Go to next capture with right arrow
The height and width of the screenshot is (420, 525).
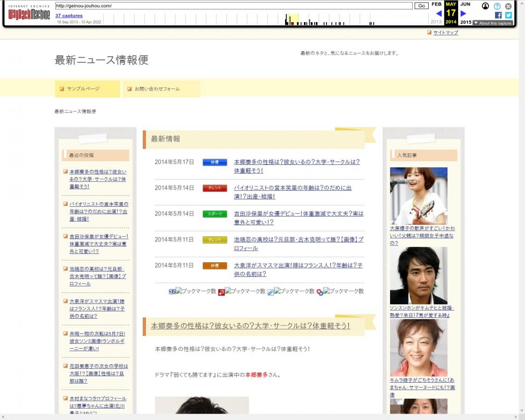click(x=463, y=13)
